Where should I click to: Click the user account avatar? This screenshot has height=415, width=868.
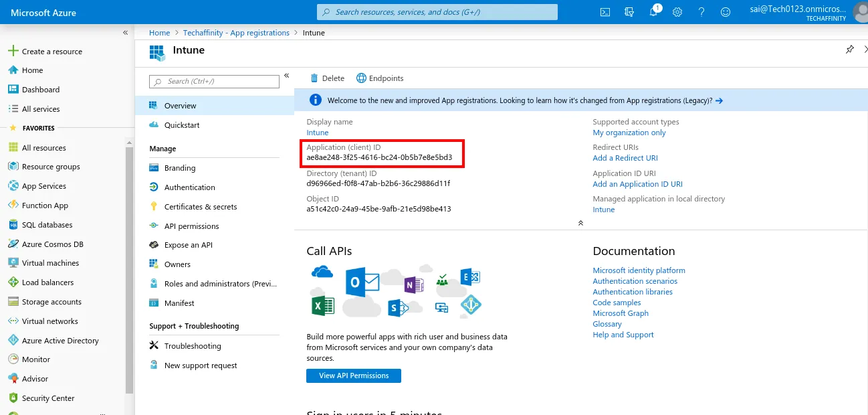pos(861,12)
